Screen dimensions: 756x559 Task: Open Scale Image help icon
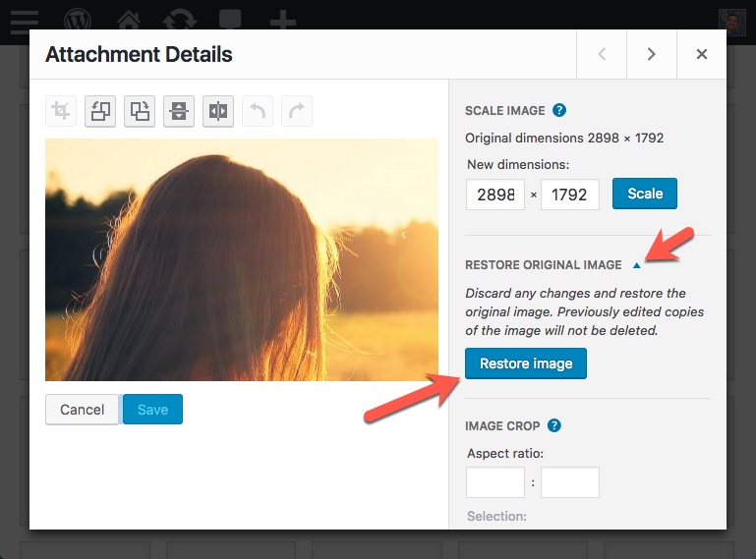(x=559, y=110)
